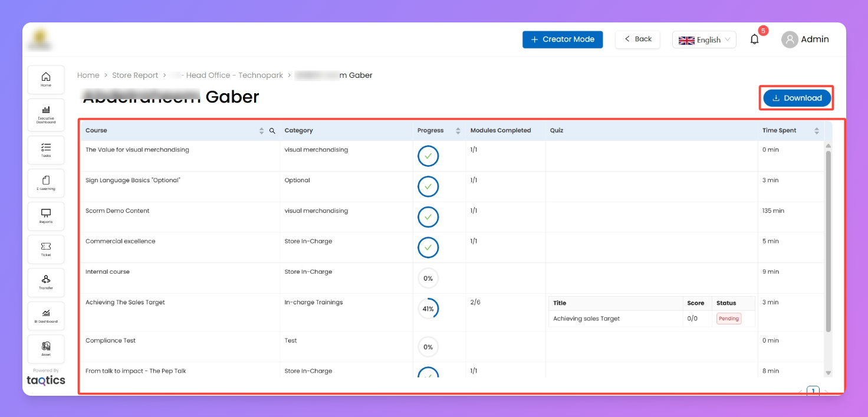Screen dimensions: 868x417
Task: Click the table vertical scrollbar thumb
Action: (x=828, y=242)
